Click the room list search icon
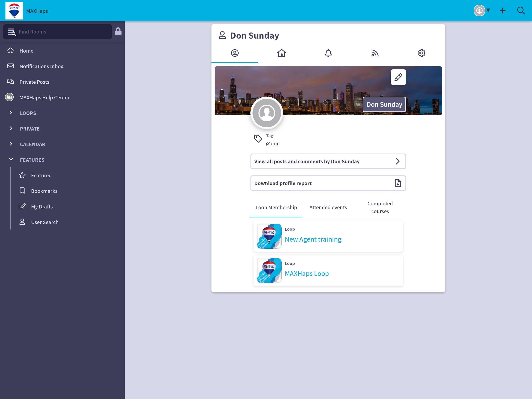Screen dimensions: 532x399 pyautogui.click(x=11, y=32)
